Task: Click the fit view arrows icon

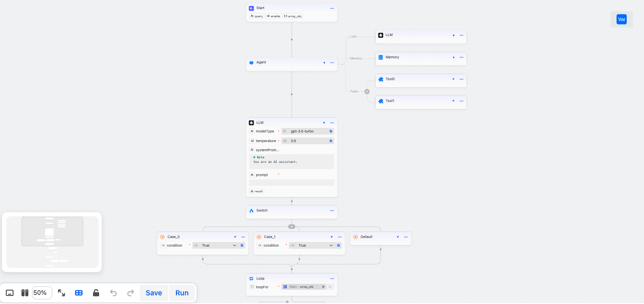Action: point(62,293)
